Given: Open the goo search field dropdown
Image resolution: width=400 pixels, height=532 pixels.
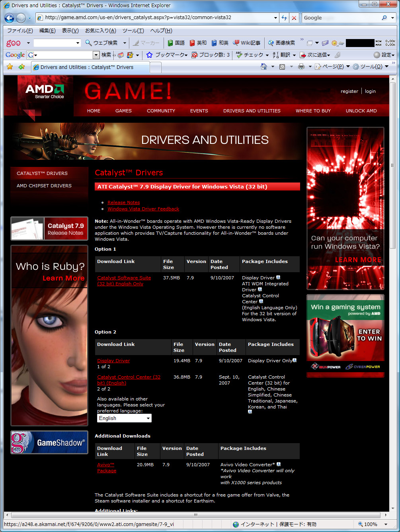Looking at the screenshot, I should point(78,43).
